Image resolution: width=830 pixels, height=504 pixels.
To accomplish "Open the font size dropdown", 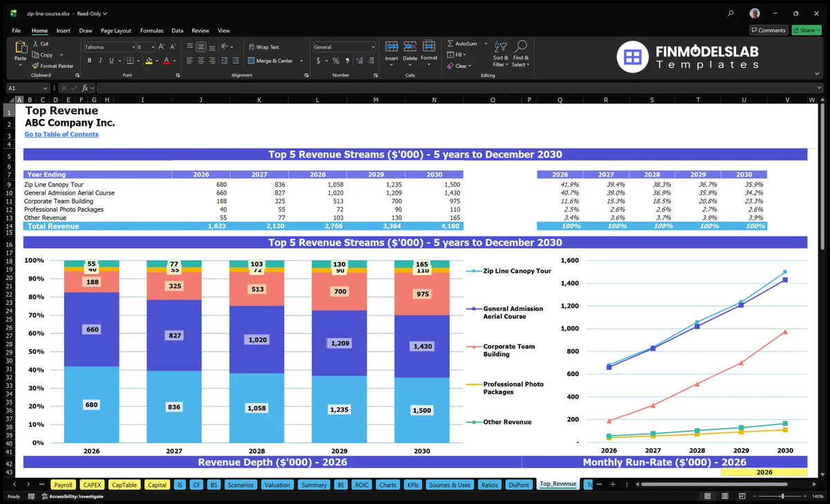I will [x=152, y=47].
